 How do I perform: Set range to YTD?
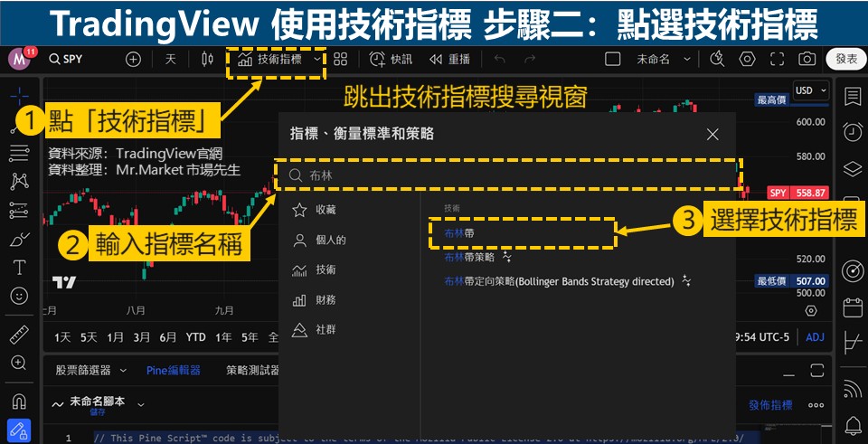[x=195, y=337]
